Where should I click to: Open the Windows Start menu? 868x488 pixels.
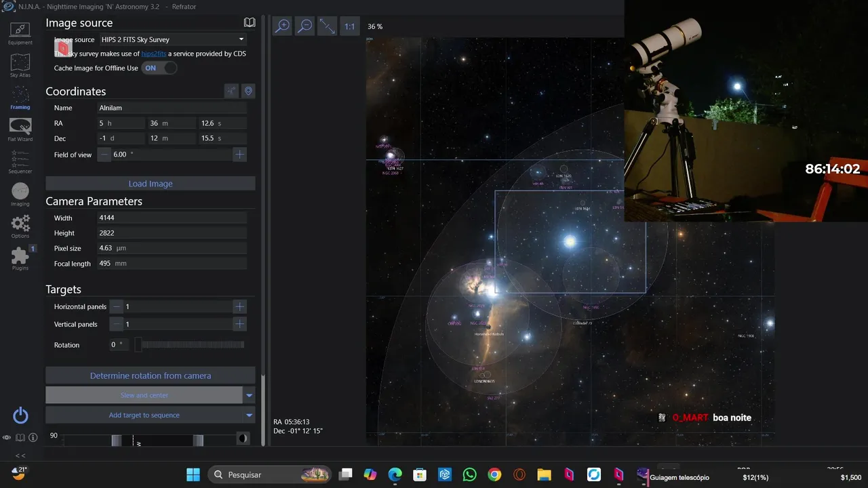[193, 474]
